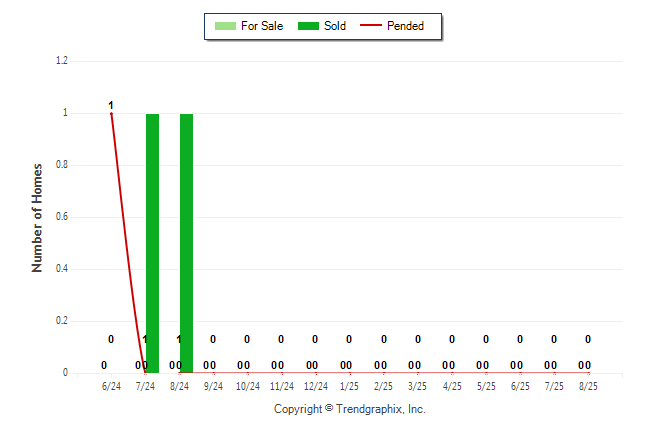This screenshot has width=646, height=434.
Task: Click the Number of Homes axis title
Action: (x=37, y=218)
